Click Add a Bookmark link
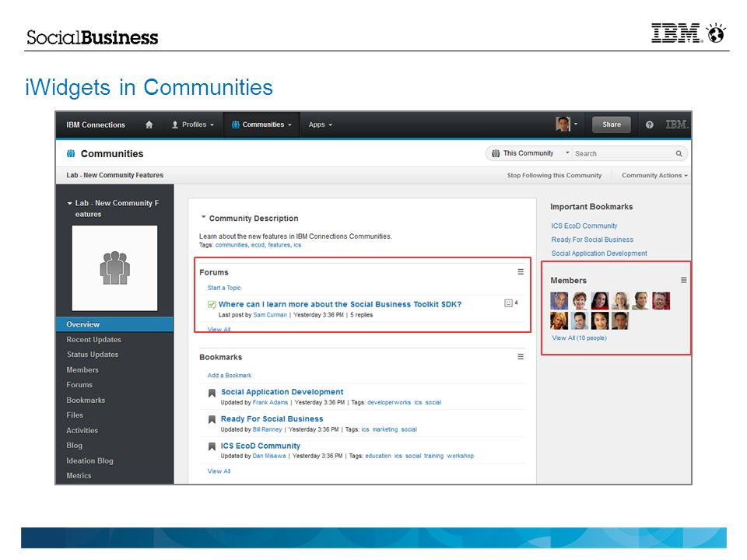The height and width of the screenshot is (560, 747). pyautogui.click(x=229, y=375)
